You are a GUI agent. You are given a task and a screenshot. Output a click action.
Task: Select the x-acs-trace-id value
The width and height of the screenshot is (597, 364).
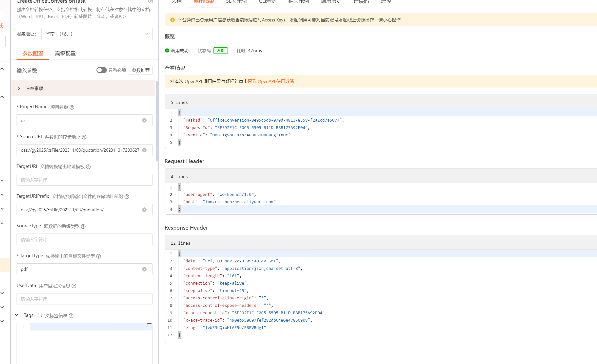269,320
